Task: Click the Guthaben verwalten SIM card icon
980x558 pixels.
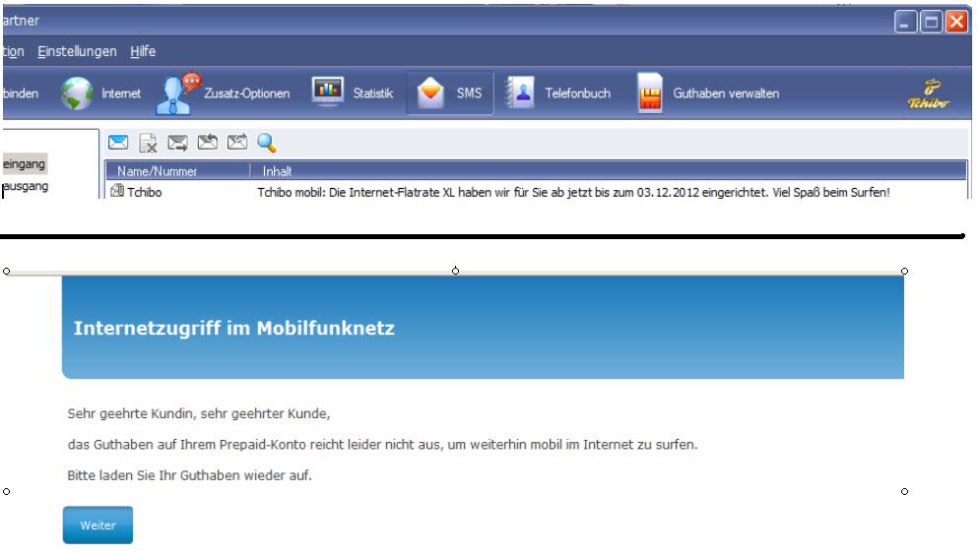Action: pos(650,93)
